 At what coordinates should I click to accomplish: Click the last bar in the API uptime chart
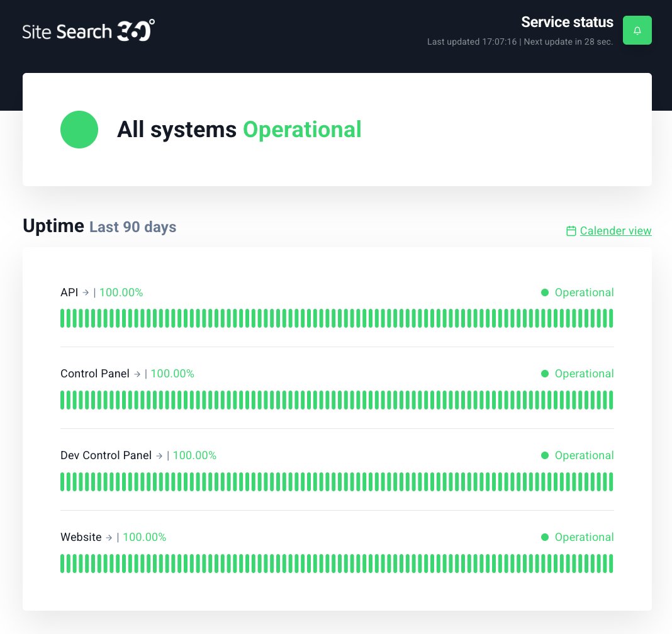click(x=611, y=318)
